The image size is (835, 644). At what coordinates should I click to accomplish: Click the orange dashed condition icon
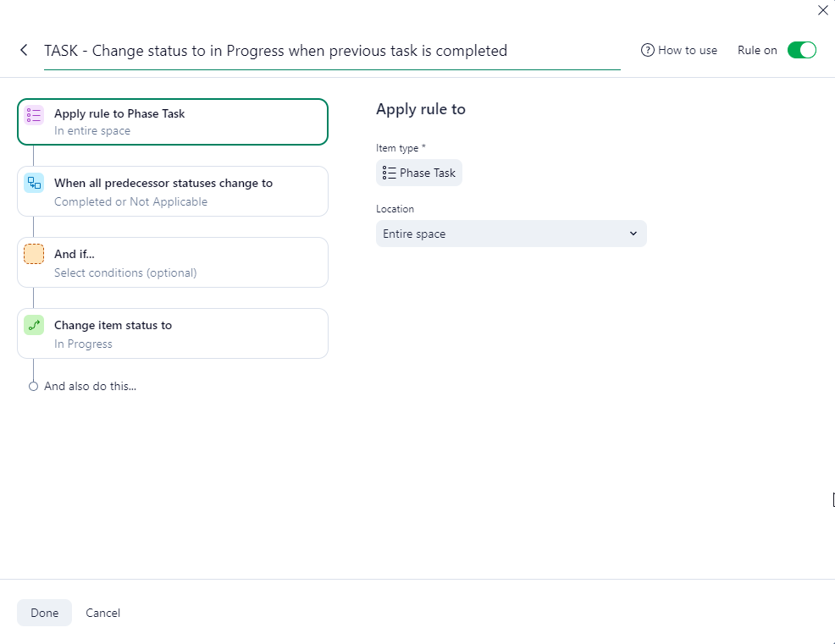34,254
